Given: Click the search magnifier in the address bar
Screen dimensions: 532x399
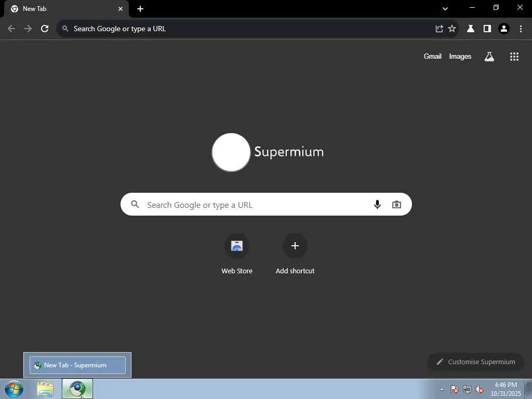Looking at the screenshot, I should (x=65, y=29).
